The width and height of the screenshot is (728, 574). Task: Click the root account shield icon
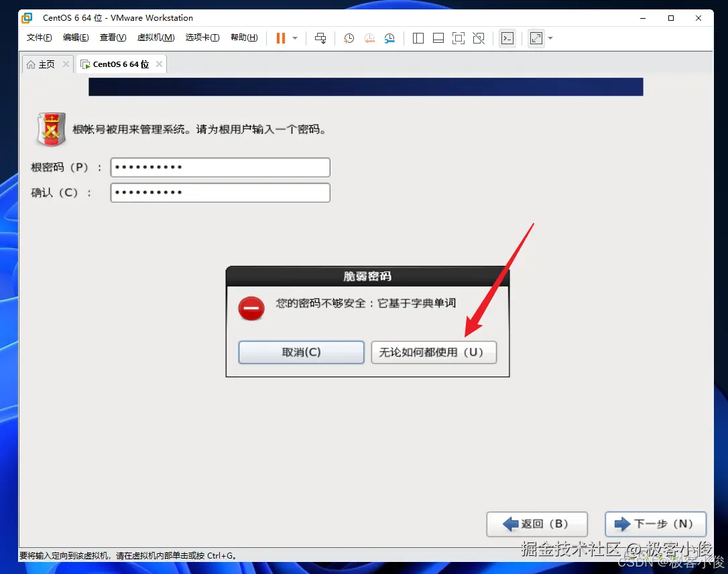click(x=51, y=129)
